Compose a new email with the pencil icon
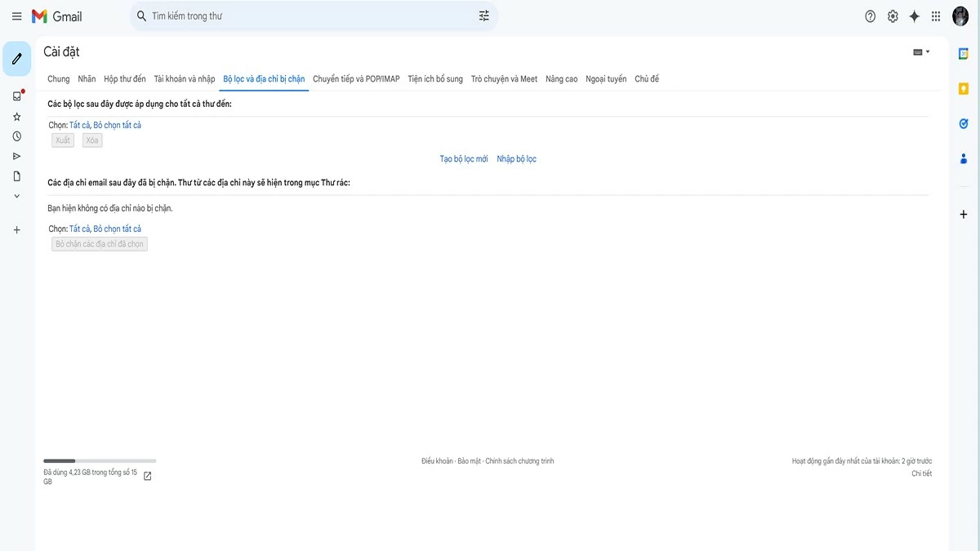Image resolution: width=980 pixels, height=551 pixels. 16,58
